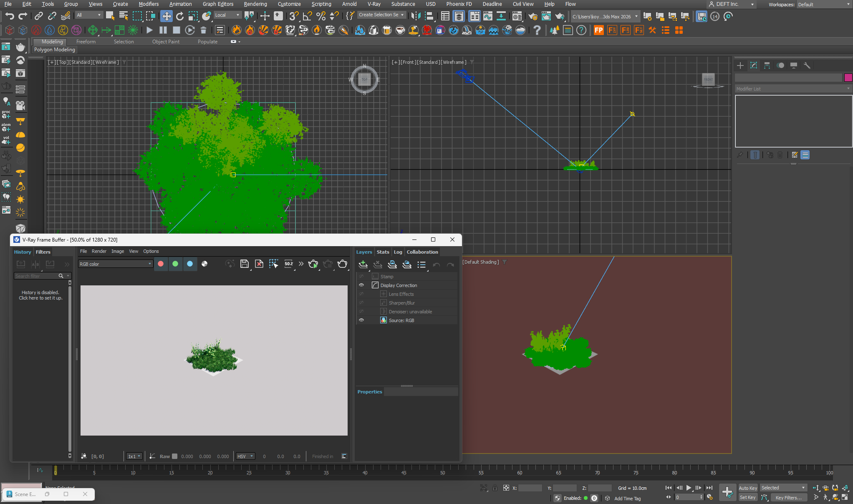Toggle the red channel in VFB
This screenshot has height=504, width=853.
click(161, 264)
